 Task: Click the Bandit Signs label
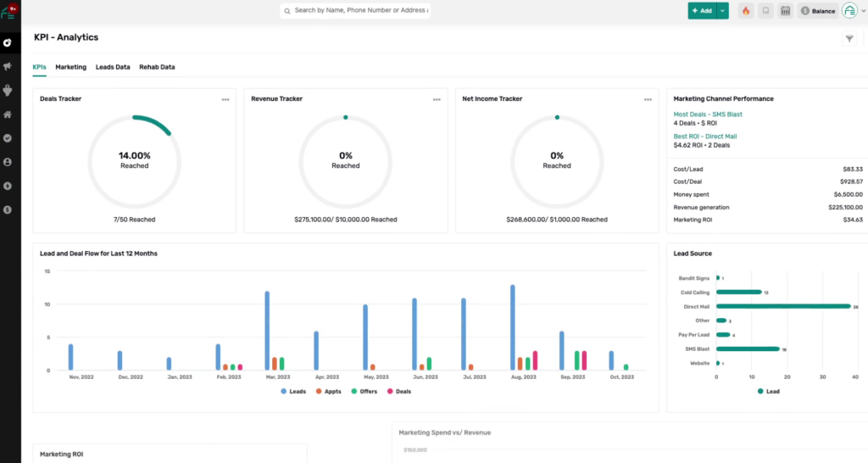(693, 279)
